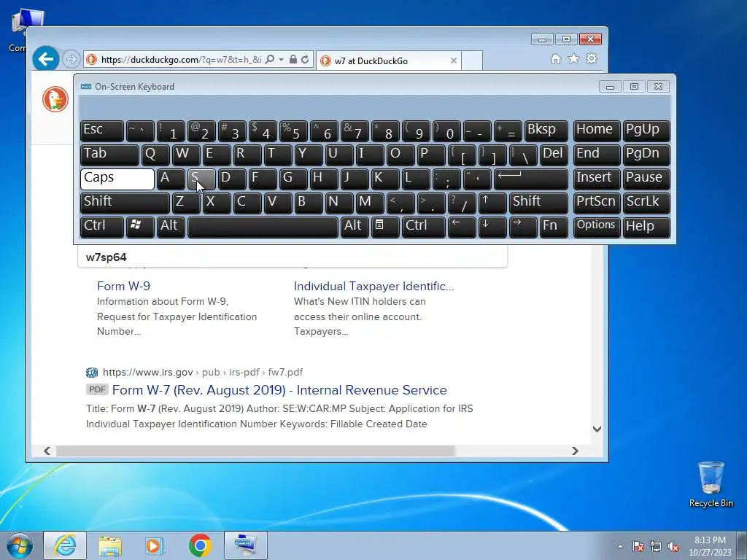The width and height of the screenshot is (747, 560).
Task: Refresh the DuckDuckGo page
Action: (305, 60)
